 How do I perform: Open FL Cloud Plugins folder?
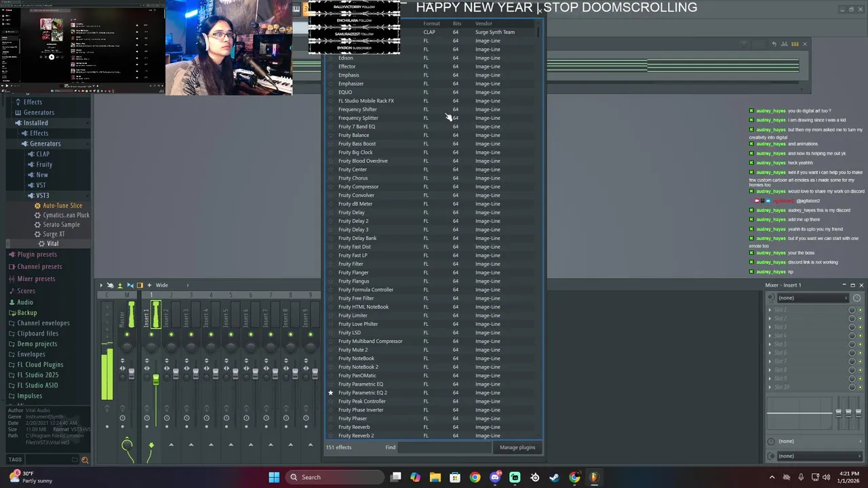pos(40,365)
